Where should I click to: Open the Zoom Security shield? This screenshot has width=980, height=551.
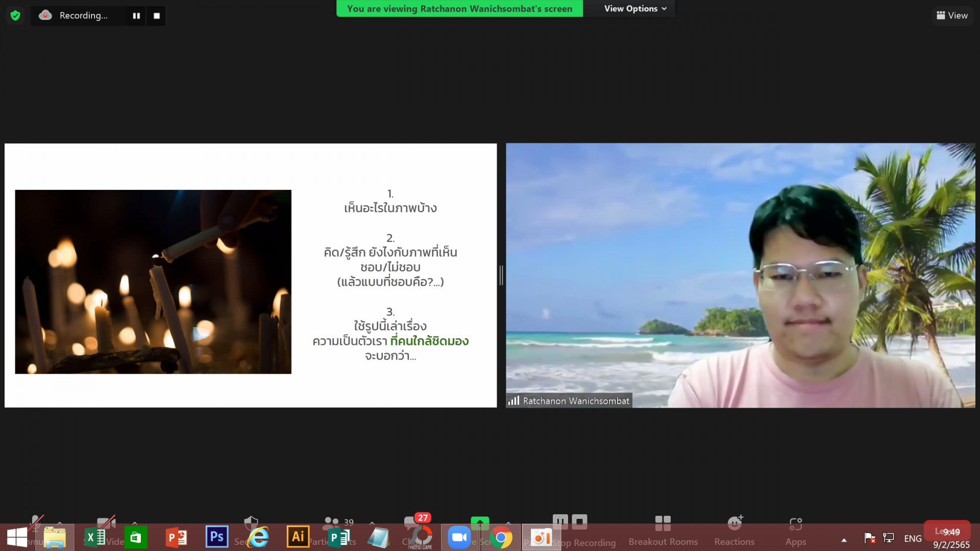pos(251,522)
